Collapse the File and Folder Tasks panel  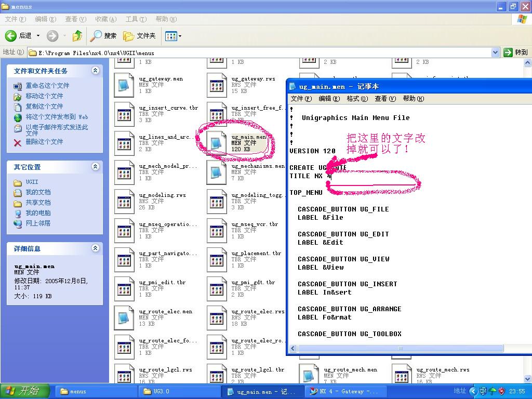[x=96, y=71]
